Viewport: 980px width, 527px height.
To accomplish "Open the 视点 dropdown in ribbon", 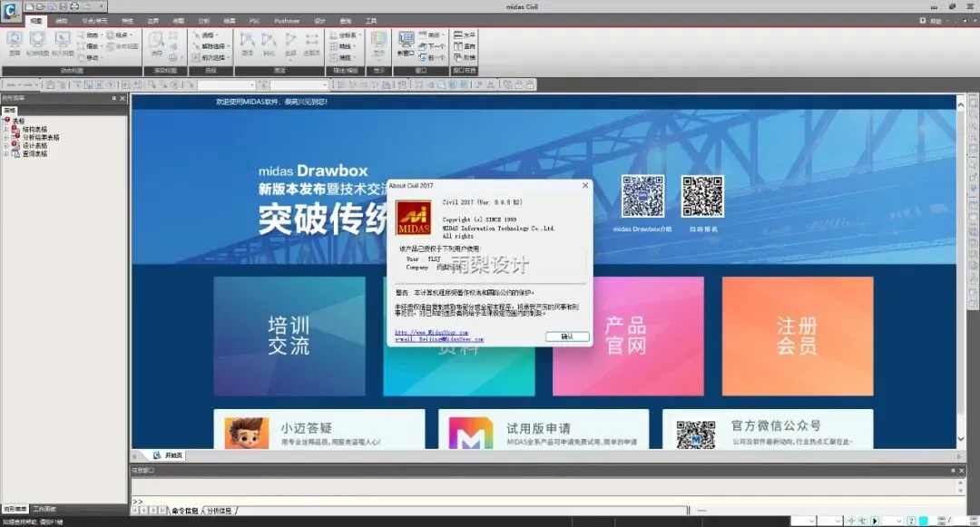I will click(x=120, y=35).
